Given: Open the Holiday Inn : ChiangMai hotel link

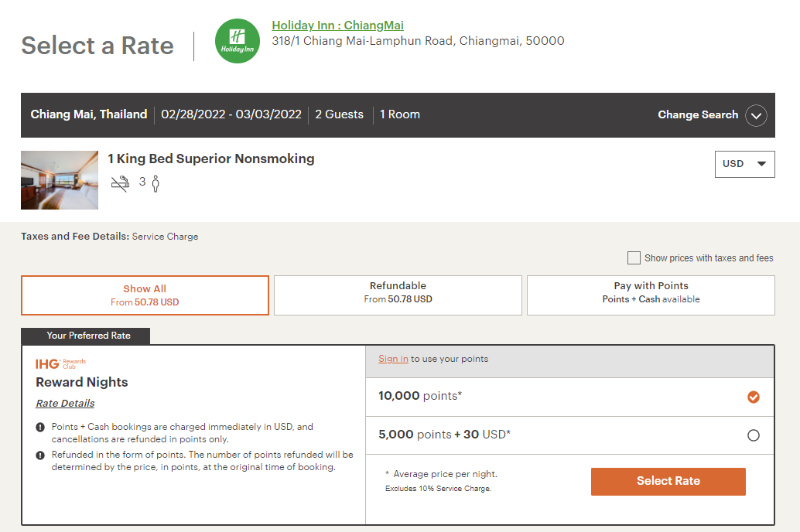Looking at the screenshot, I should coord(337,25).
